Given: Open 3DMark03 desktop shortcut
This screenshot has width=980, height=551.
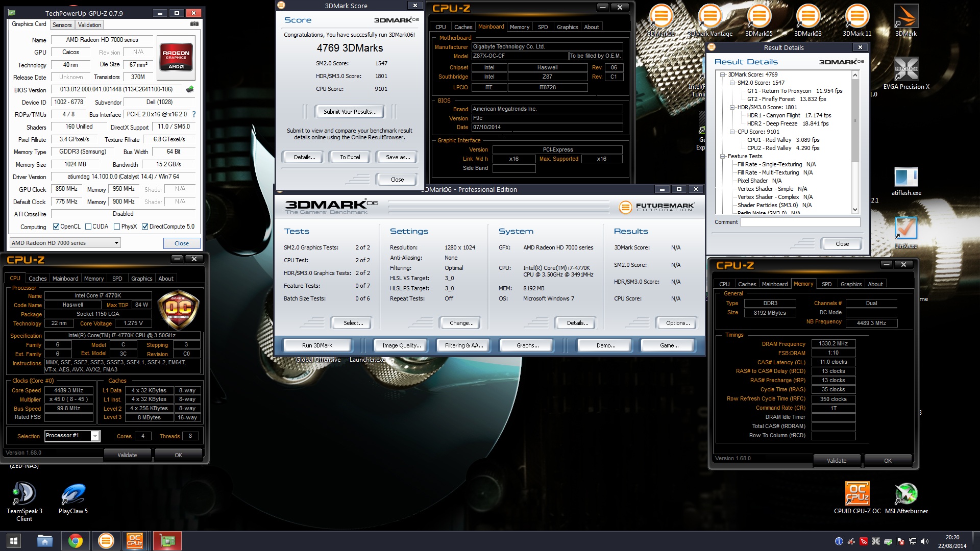Looking at the screenshot, I should coord(808,20).
